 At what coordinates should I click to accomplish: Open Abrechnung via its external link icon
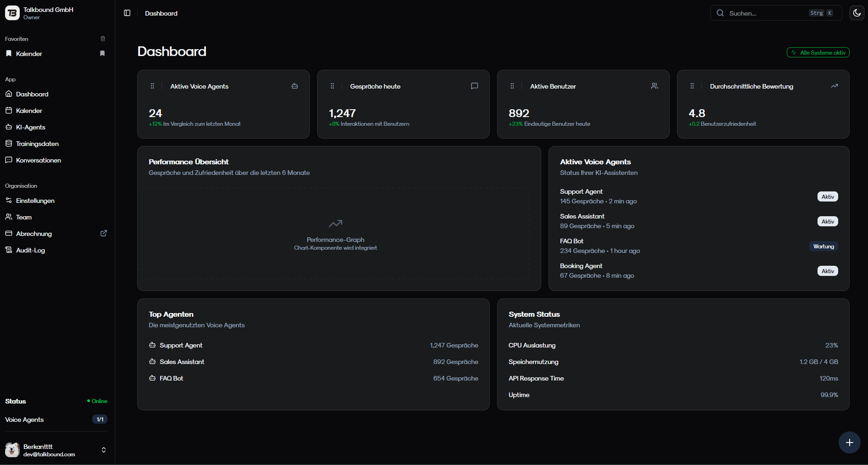(104, 233)
